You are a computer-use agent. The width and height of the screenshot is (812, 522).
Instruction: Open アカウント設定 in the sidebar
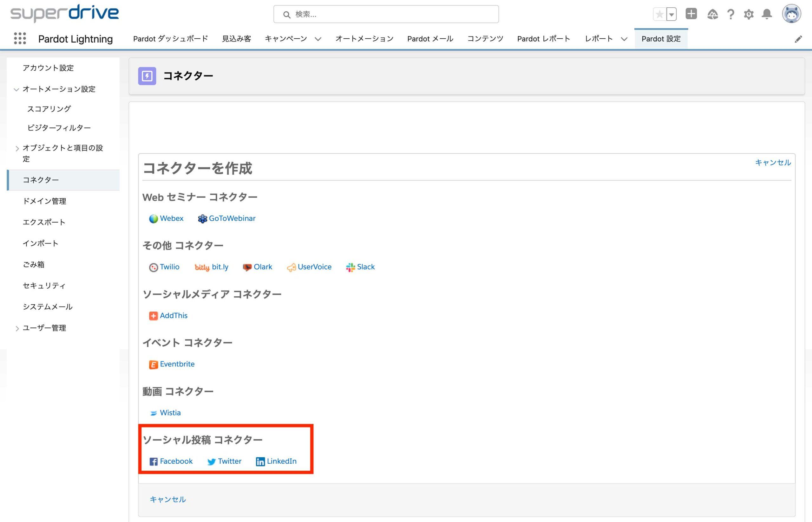[48, 68]
